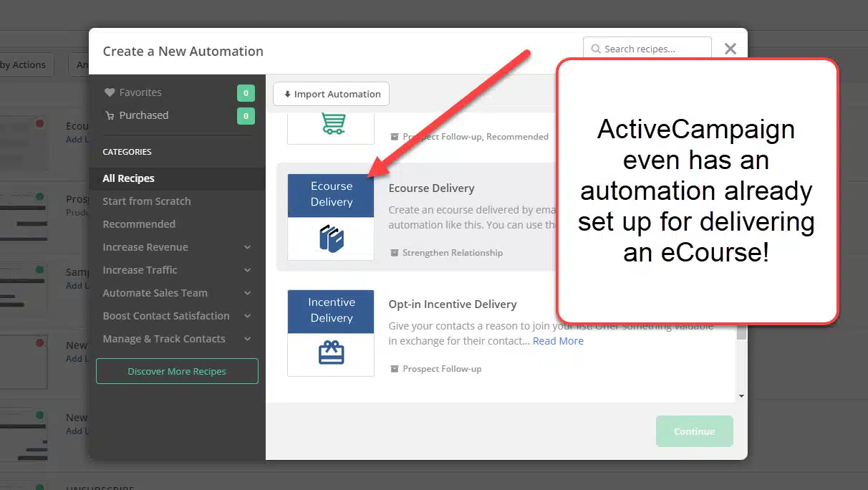Expand the Manage & Track Contacts category
Viewport: 868px width, 490px height.
tap(247, 339)
